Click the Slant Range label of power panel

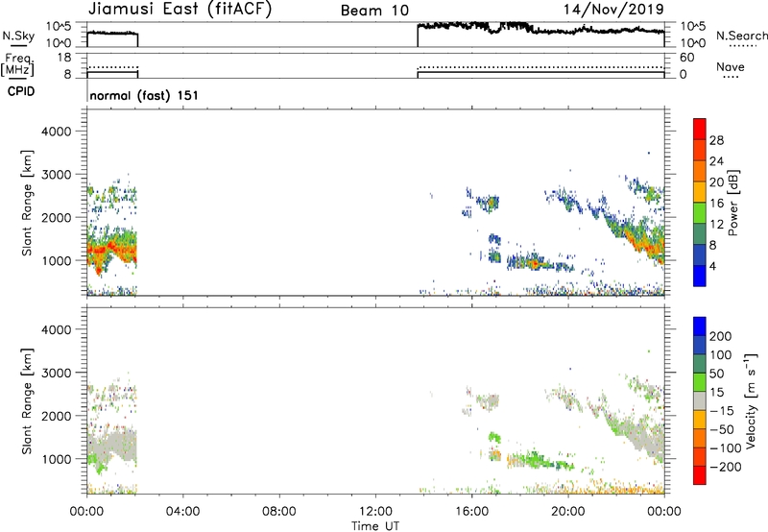coord(27,203)
